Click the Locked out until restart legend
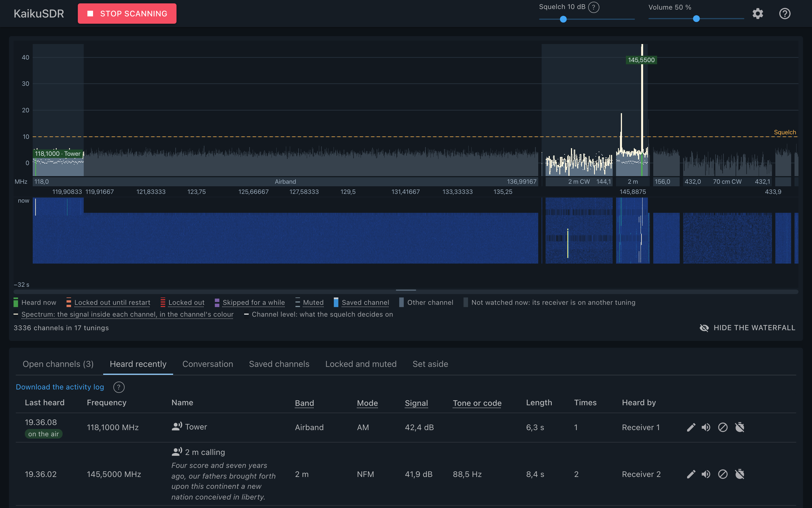 [x=108, y=303]
